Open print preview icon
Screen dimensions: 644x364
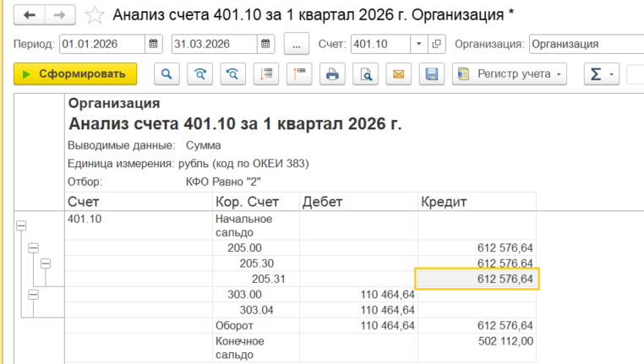366,73
